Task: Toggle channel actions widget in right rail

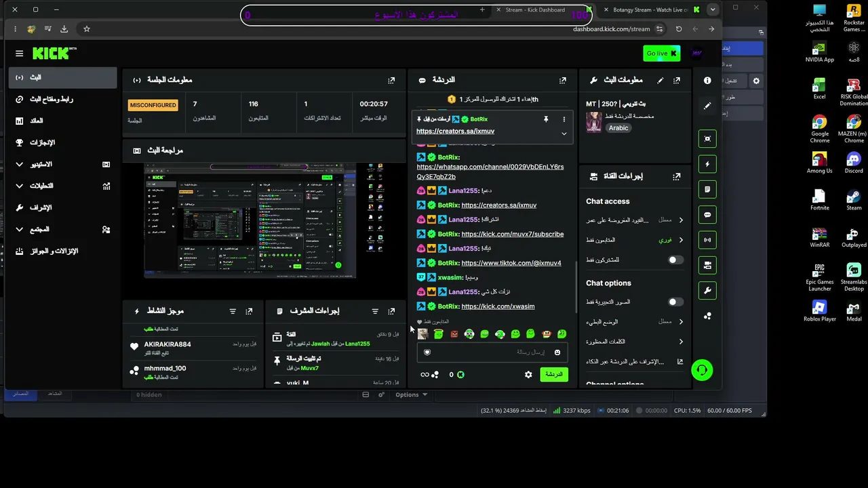Action: click(707, 265)
